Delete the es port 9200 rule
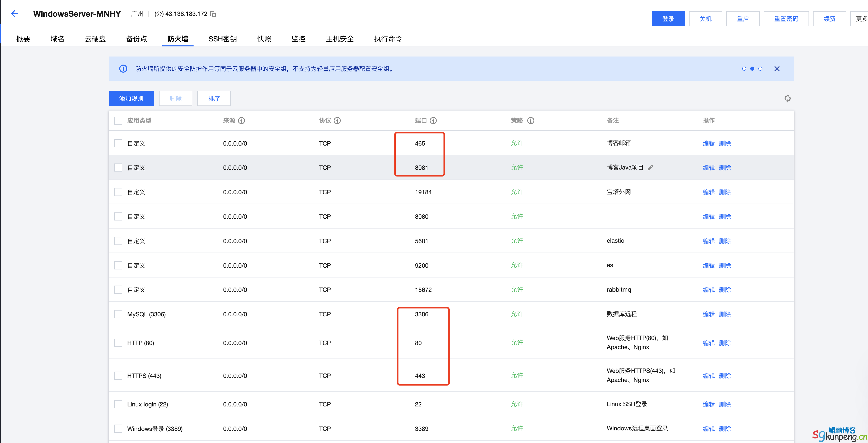This screenshot has width=868, height=443. [x=725, y=266]
